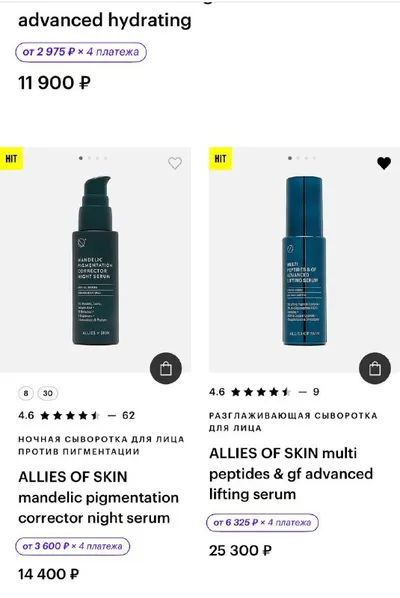Add mandelic night serum to wishlist heart

175,163
